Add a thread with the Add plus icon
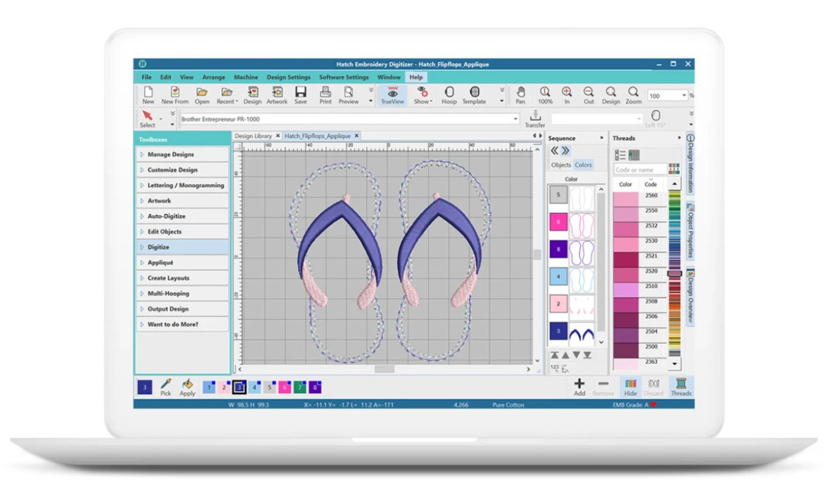834x504 pixels. coord(579,387)
